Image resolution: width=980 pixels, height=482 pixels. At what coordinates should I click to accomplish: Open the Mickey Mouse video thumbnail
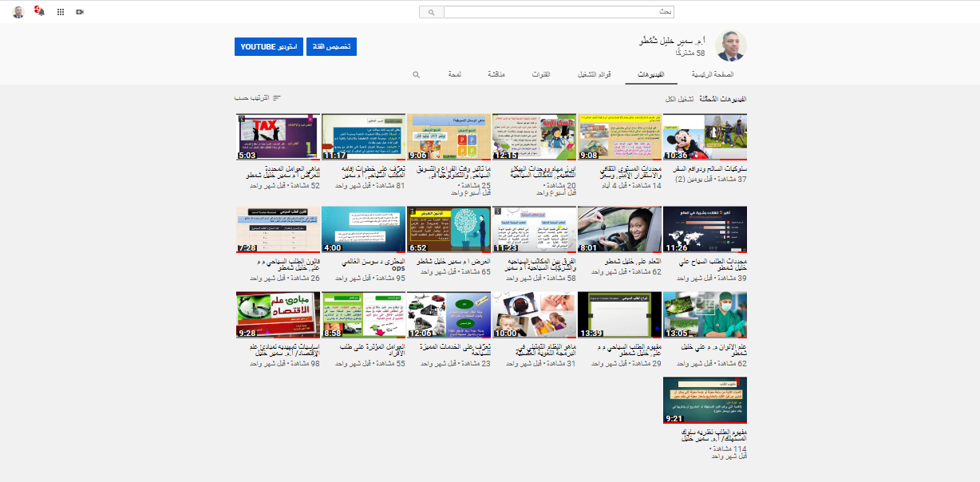pos(705,136)
